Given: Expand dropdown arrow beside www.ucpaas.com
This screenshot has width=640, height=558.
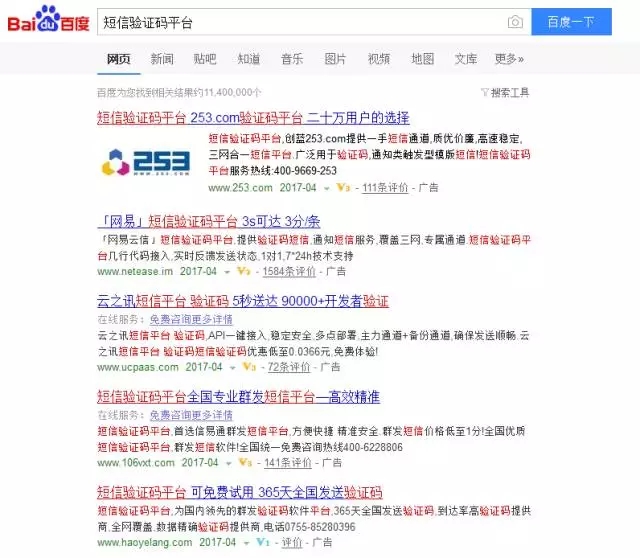Looking at the screenshot, I should tap(233, 368).
